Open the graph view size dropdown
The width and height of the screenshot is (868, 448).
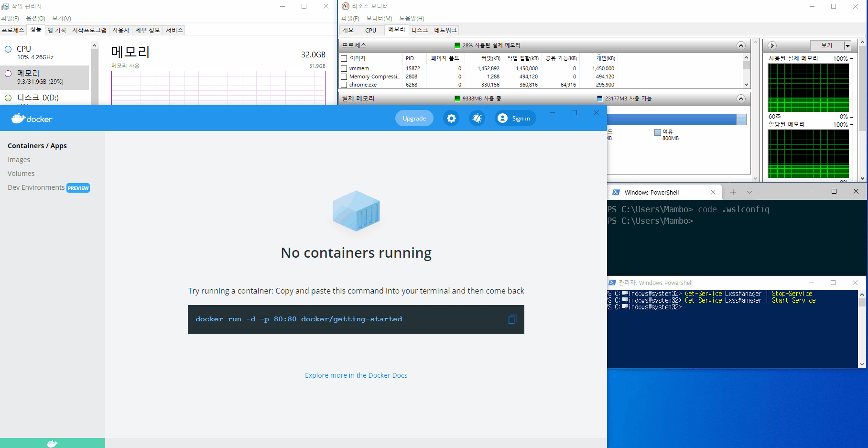point(847,46)
